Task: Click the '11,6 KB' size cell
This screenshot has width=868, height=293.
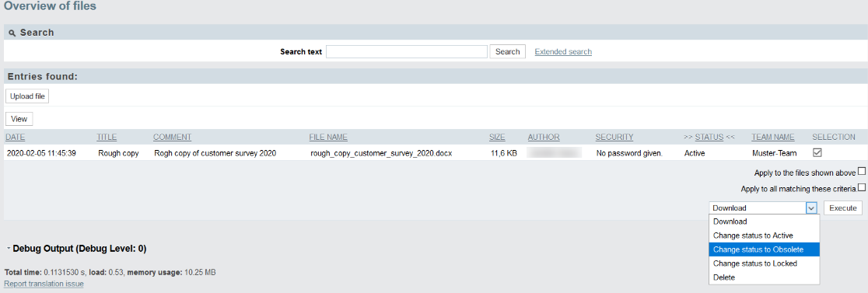Action: click(504, 153)
